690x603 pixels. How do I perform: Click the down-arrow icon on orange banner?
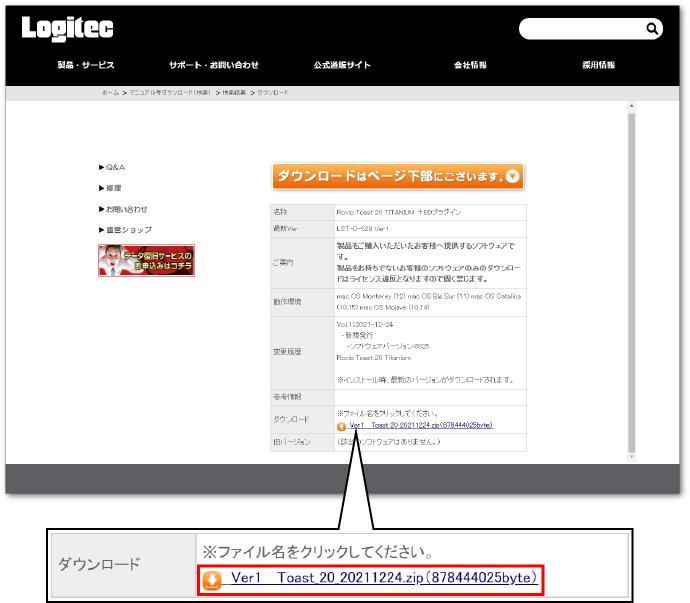coord(512,176)
